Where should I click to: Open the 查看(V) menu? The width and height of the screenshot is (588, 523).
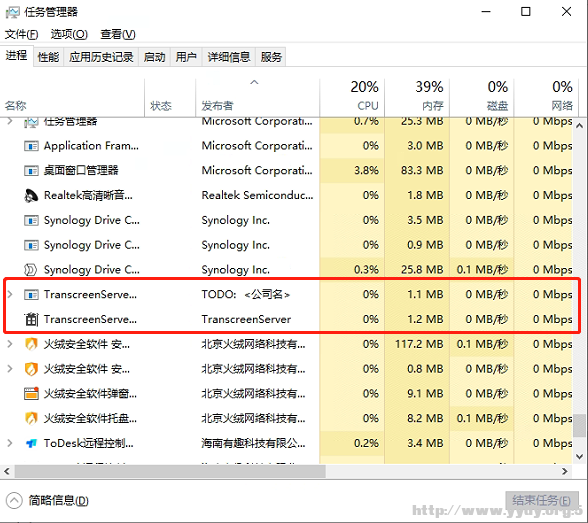pyautogui.click(x=117, y=34)
